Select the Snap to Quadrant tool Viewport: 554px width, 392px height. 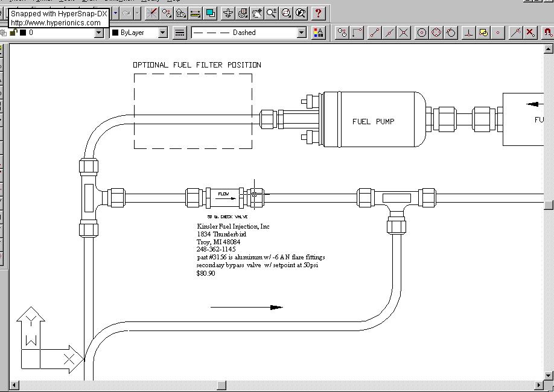[436, 33]
